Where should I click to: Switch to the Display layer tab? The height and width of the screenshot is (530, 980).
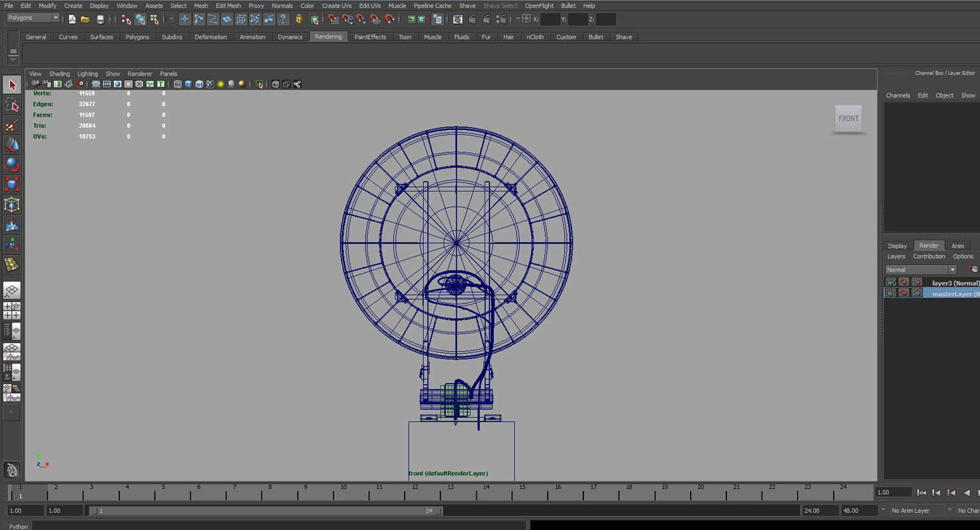click(897, 246)
